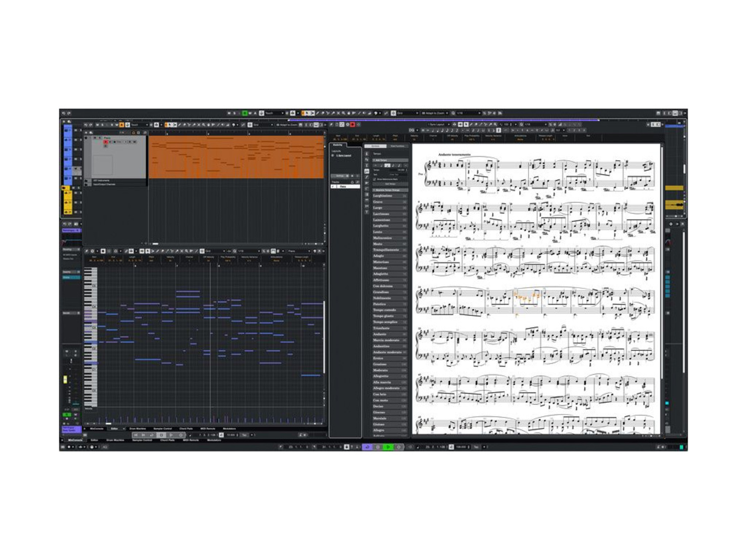
Task: Toggle the Show Metronome Mark checkbox
Action: click(x=374, y=179)
